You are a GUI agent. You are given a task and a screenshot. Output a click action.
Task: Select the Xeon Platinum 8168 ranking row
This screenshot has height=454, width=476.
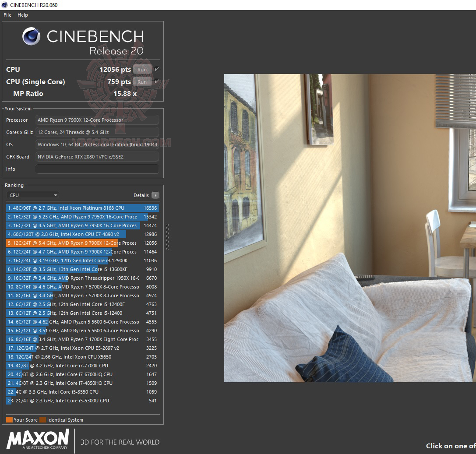coord(82,208)
